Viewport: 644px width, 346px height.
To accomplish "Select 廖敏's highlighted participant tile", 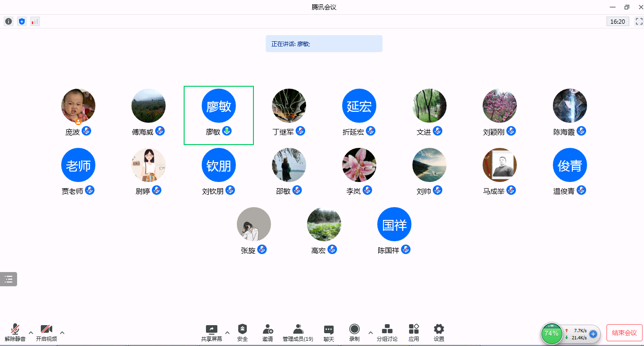I will tap(219, 115).
